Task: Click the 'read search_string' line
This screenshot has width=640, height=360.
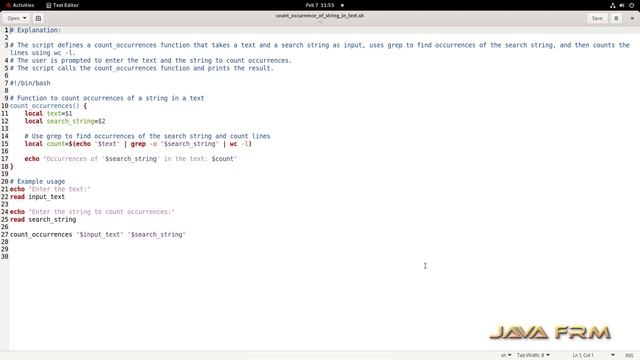Action: click(x=43, y=220)
